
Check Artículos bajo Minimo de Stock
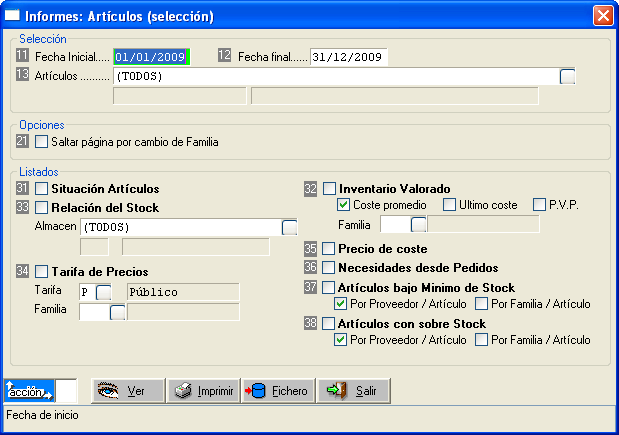328,287
